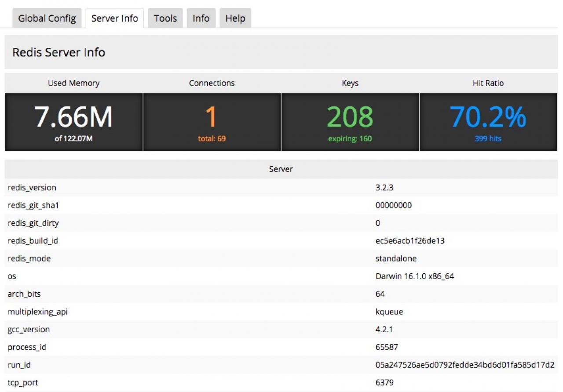Select the Server Info tab

click(x=114, y=18)
